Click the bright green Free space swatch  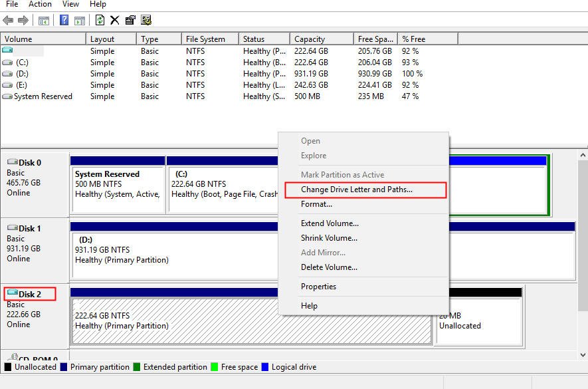[215, 367]
